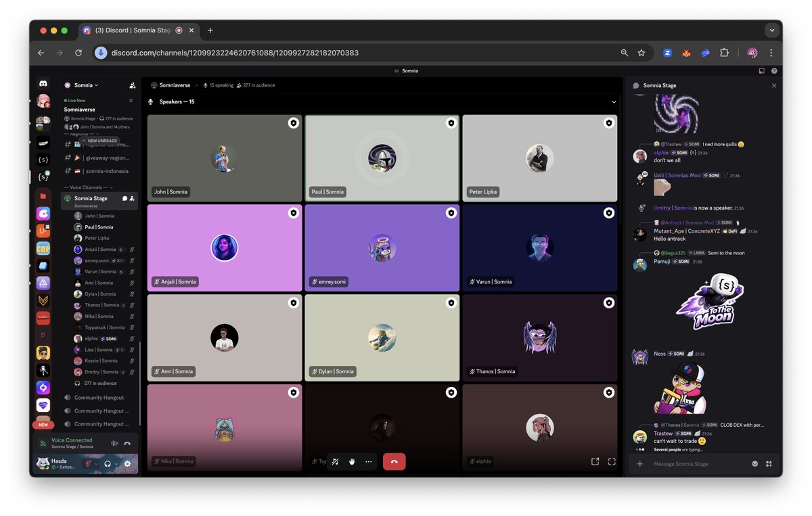Image resolution: width=812 pixels, height=516 pixels.
Task: Open the Discord help question mark icon
Action: coord(774,71)
